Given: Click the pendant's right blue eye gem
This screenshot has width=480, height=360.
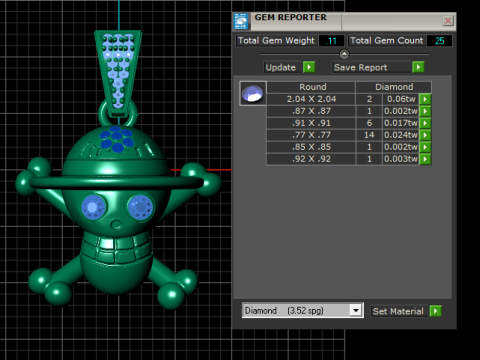Looking at the screenshot, I should click(140, 207).
